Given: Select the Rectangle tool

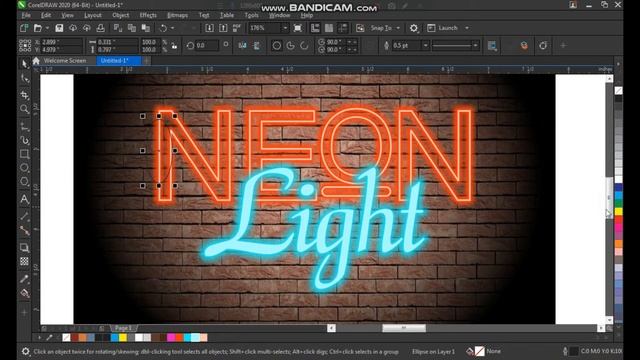Looking at the screenshot, I should pos(24,154).
